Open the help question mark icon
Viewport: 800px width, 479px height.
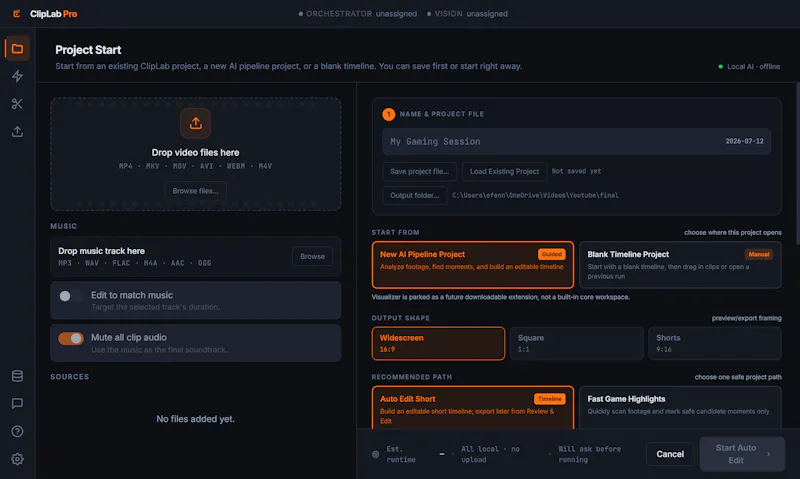17,432
